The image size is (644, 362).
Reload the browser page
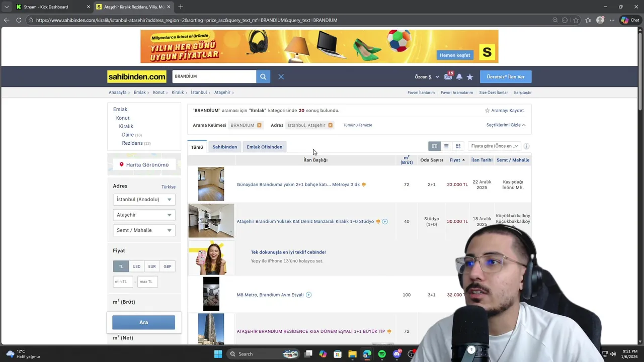(19, 20)
